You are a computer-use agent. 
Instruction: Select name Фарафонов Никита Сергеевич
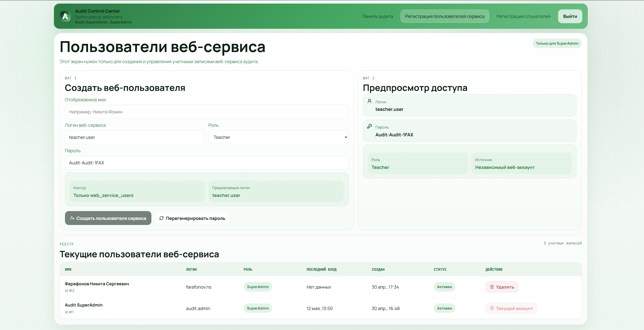[97, 284]
